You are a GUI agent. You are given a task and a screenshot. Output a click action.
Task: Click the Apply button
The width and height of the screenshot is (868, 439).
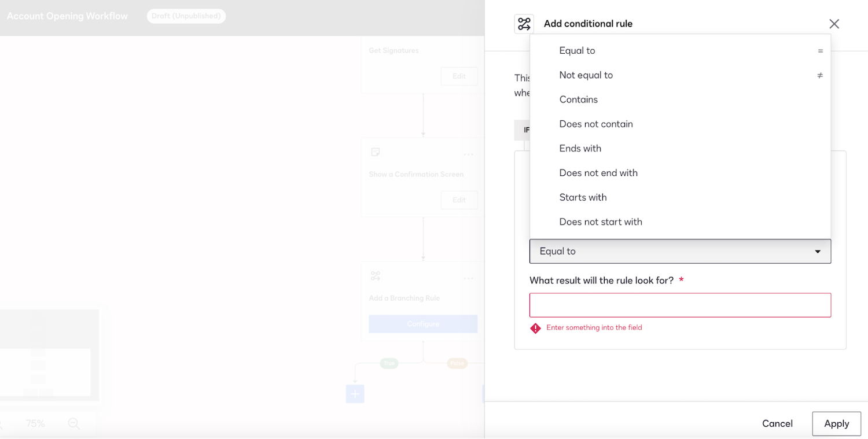(836, 423)
